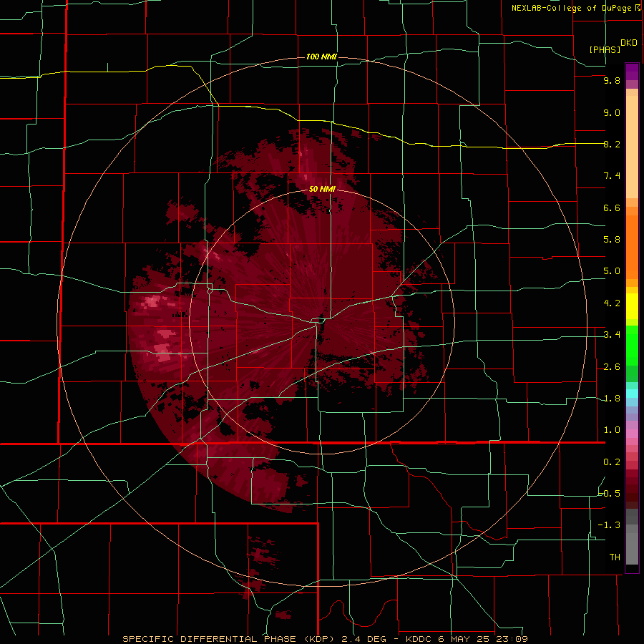
Task: Click the 4.2 scale value
Action: pyautogui.click(x=612, y=303)
